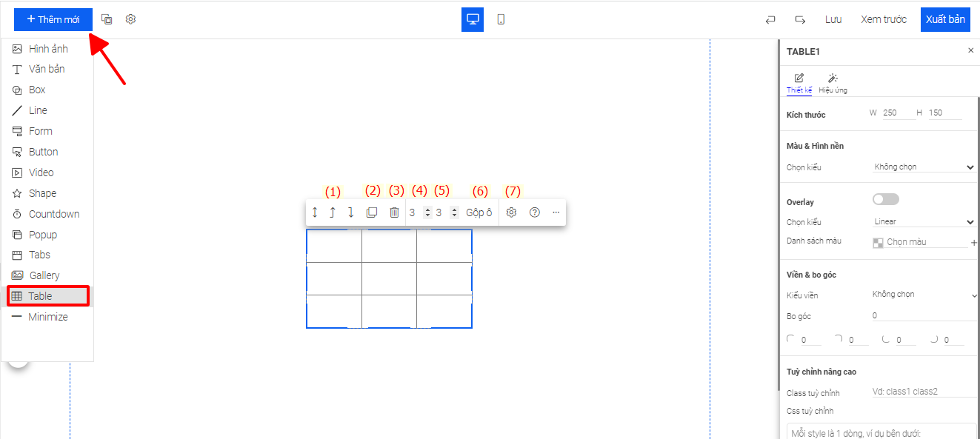980x439 pixels.
Task: Click the help question mark icon
Action: point(535,212)
